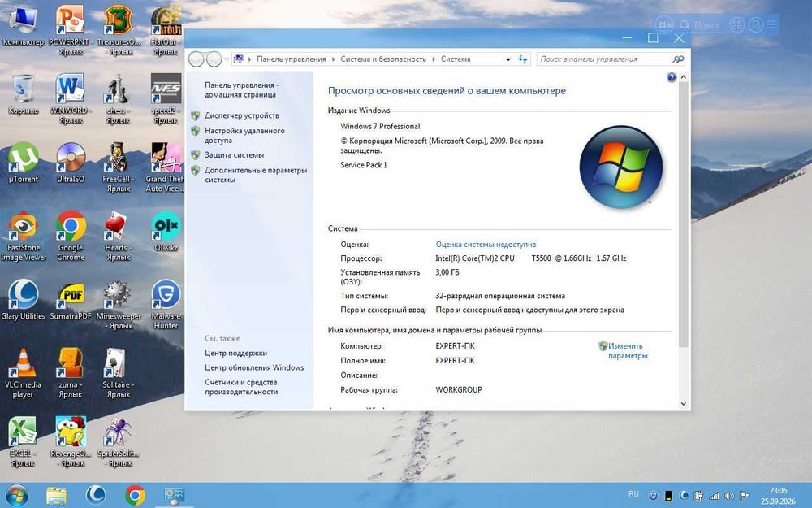Select the Solitaire shortcut desktop icon
This screenshot has width=812, height=508.
(x=118, y=373)
